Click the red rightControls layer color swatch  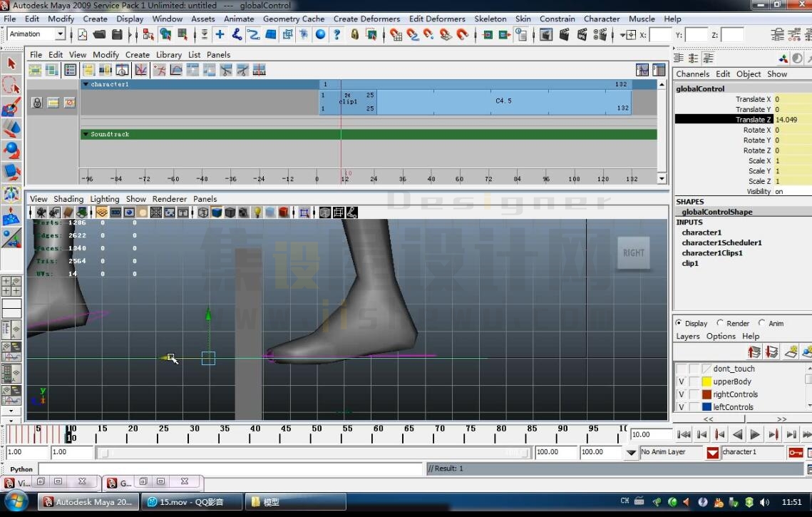706,394
